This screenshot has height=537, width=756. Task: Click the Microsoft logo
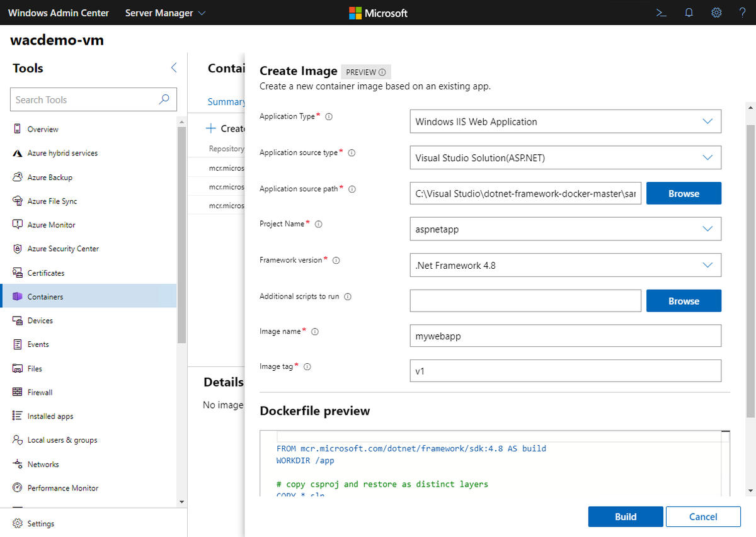pyautogui.click(x=378, y=13)
